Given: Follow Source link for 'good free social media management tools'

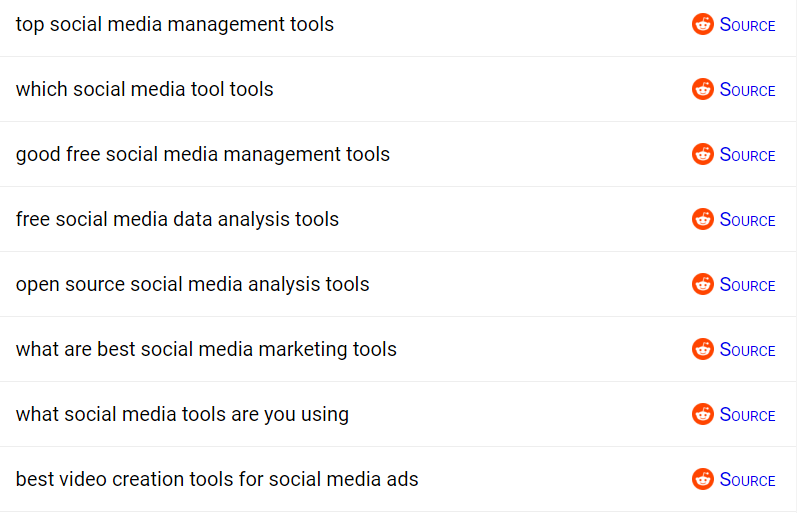Looking at the screenshot, I should (747, 155).
